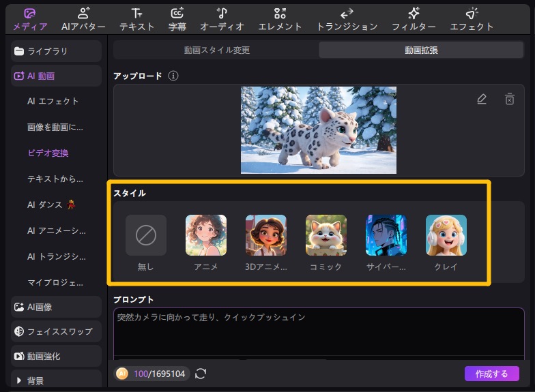This screenshot has width=535, height=392.
Task: Switch to the 動画拡張 tab
Action: pos(422,50)
